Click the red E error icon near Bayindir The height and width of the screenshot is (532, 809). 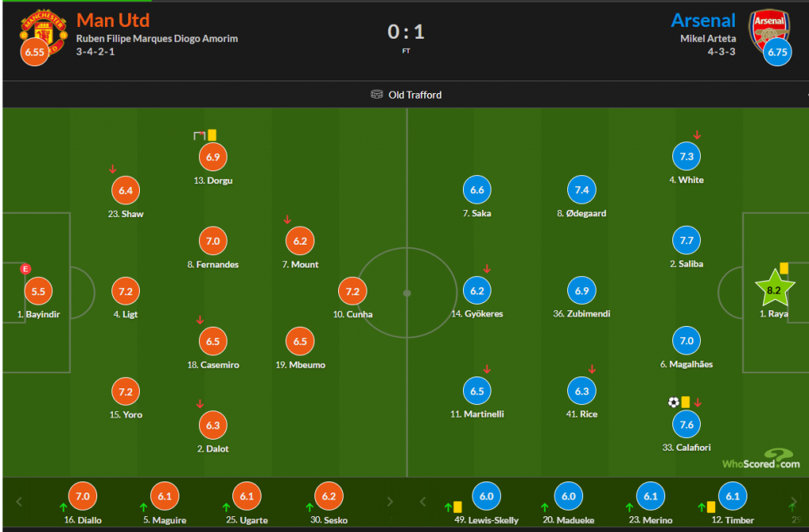click(x=25, y=268)
